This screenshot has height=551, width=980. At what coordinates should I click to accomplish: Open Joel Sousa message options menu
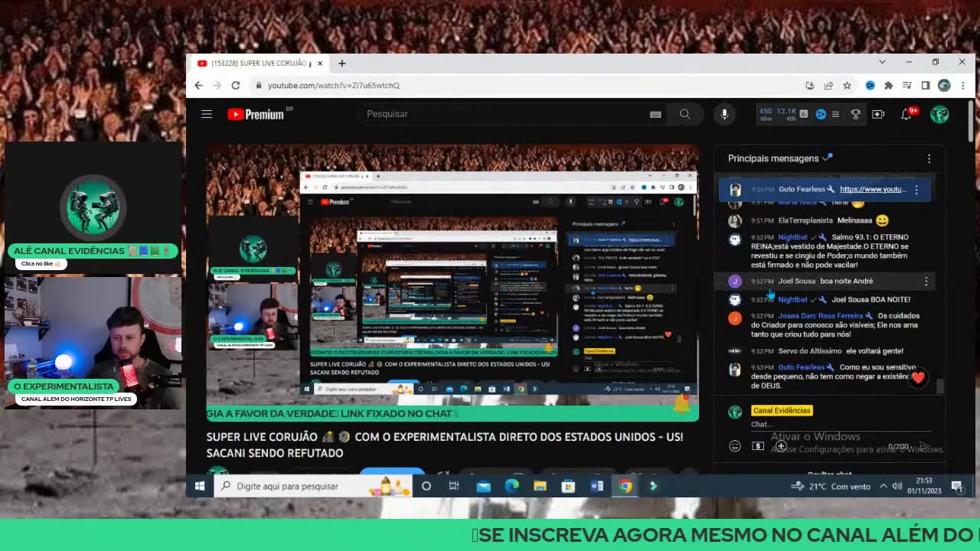(926, 281)
